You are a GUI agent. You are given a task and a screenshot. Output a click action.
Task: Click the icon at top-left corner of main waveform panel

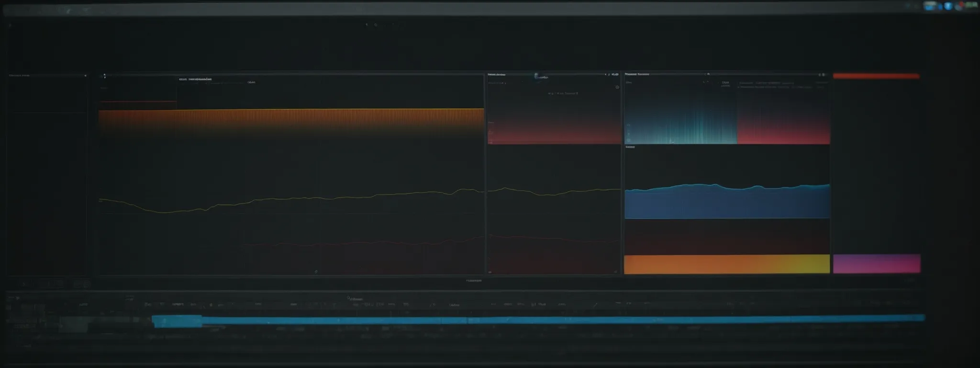point(104,76)
